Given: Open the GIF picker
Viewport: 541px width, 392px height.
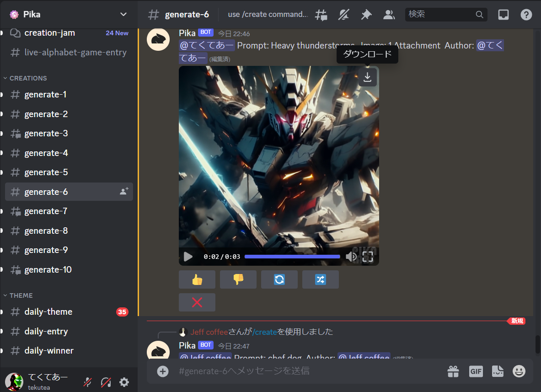Looking at the screenshot, I should 476,371.
